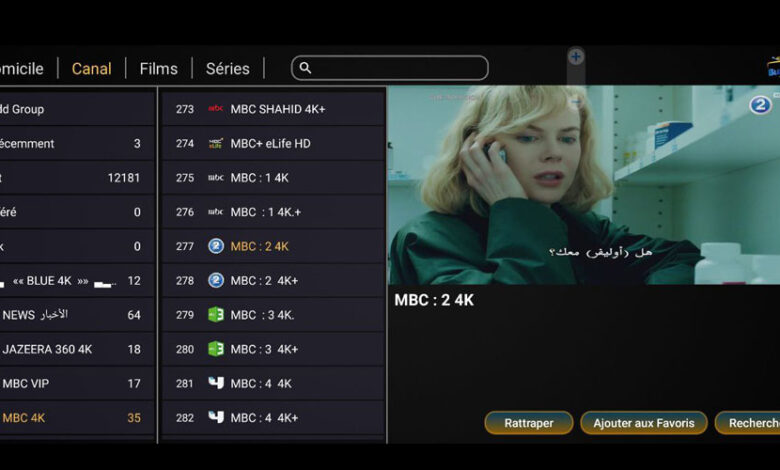The height and width of the screenshot is (470, 780).
Task: Switch to the Films tab
Action: coord(159,69)
